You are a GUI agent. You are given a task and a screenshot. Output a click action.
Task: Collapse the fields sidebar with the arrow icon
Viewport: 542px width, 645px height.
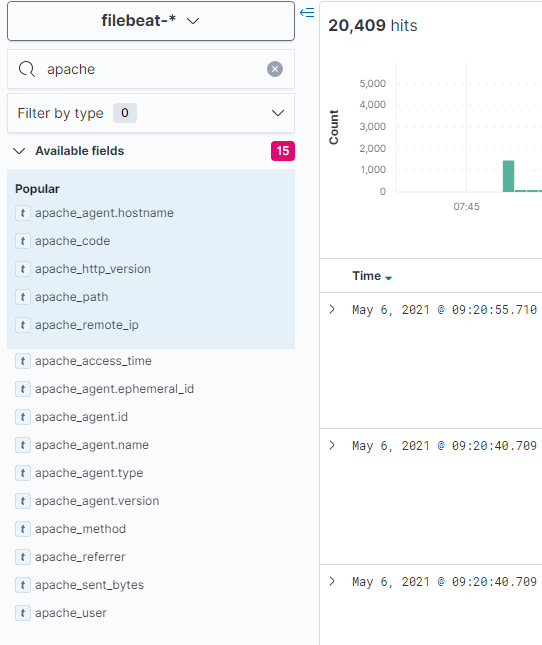coord(307,12)
